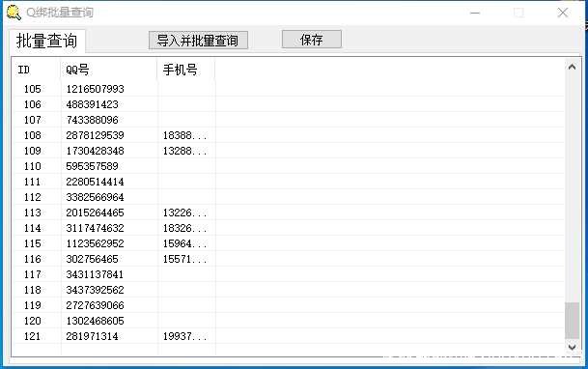Select row ID 107
Image resolution: width=588 pixels, height=369 pixels.
[33, 120]
